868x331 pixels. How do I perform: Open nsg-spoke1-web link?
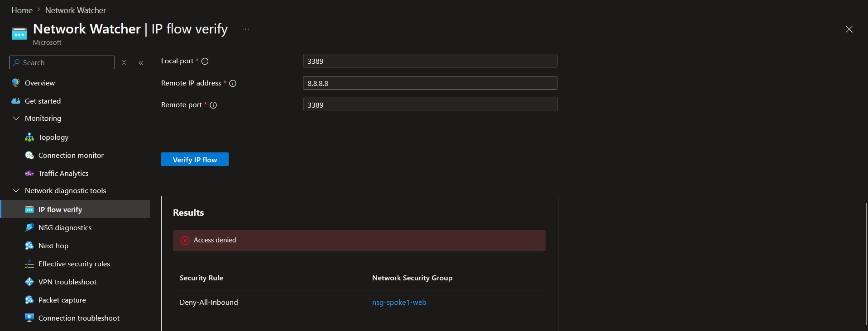[x=399, y=302]
